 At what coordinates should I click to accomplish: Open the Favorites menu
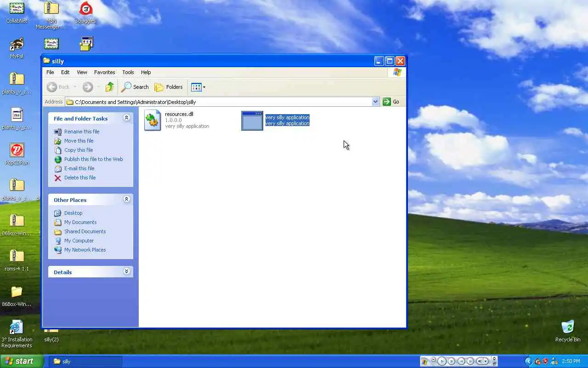click(x=104, y=72)
